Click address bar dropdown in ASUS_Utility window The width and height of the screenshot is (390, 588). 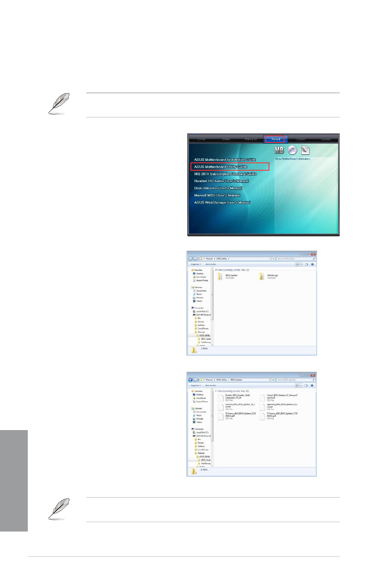(x=270, y=259)
